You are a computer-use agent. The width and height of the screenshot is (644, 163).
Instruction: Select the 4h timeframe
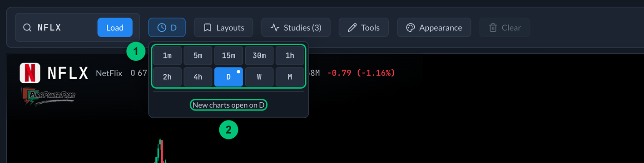pyautogui.click(x=198, y=77)
